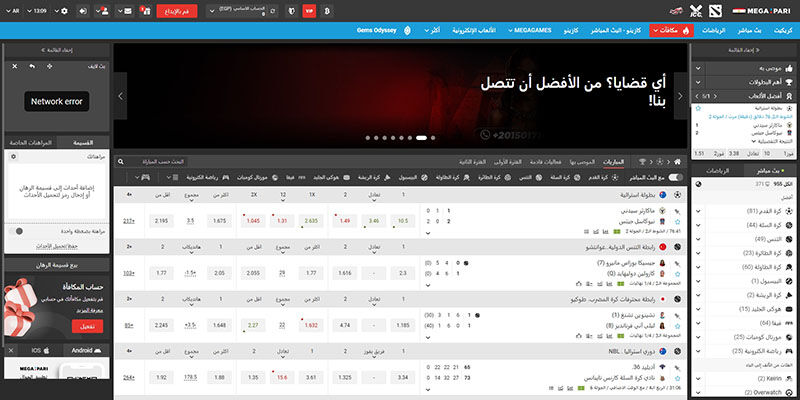Filter by table tennis (كرة الطاولة) in sport bar
Image resolution: width=800 pixels, height=400 pixels.
455,178
